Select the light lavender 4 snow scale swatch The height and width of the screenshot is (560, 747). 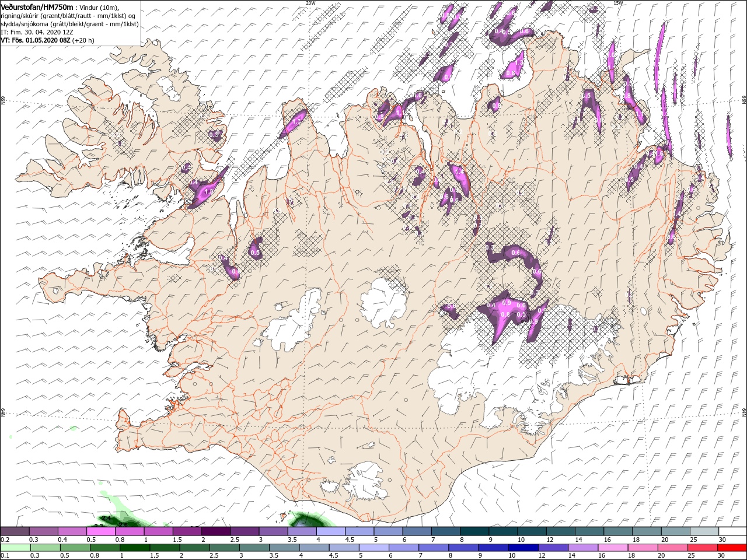(330, 531)
